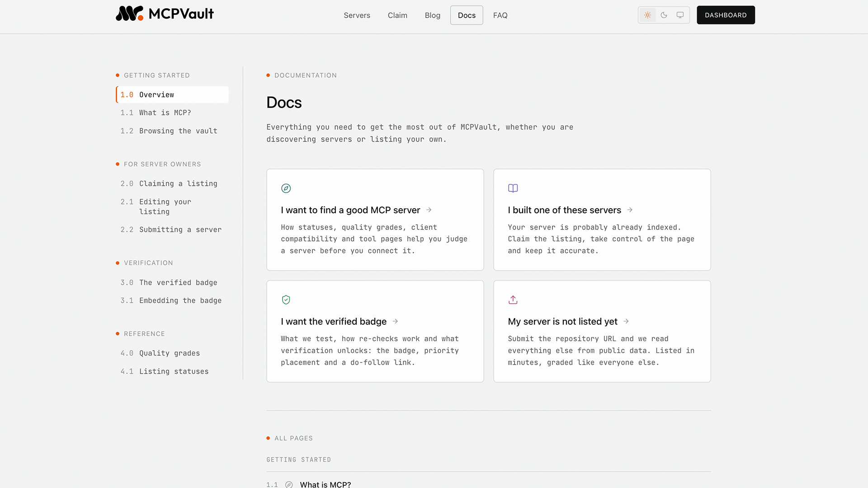Open 'I want the verified badge' card
Screen dimensions: 868x488
[375, 331]
